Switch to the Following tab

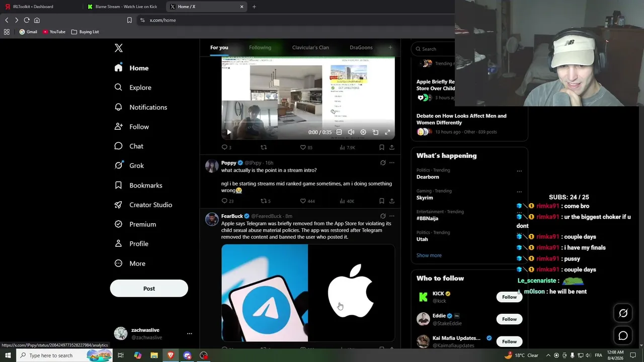tap(260, 48)
